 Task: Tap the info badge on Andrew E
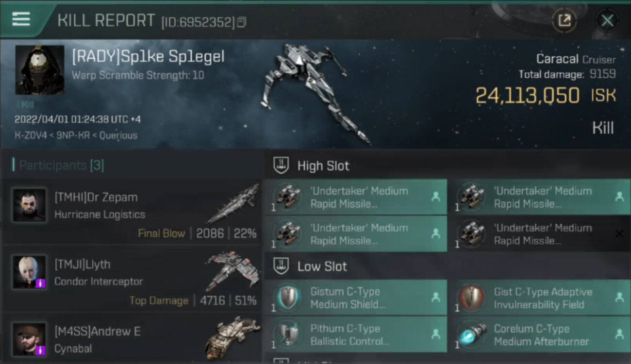pyautogui.click(x=41, y=350)
